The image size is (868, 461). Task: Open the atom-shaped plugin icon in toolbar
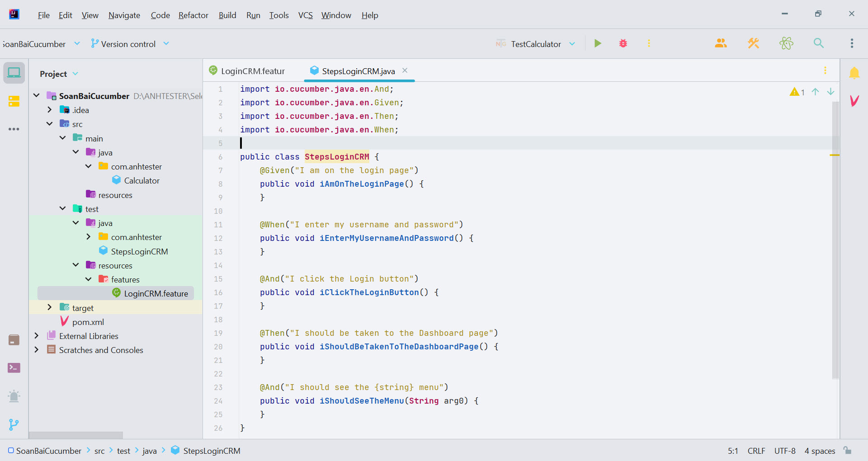786,43
